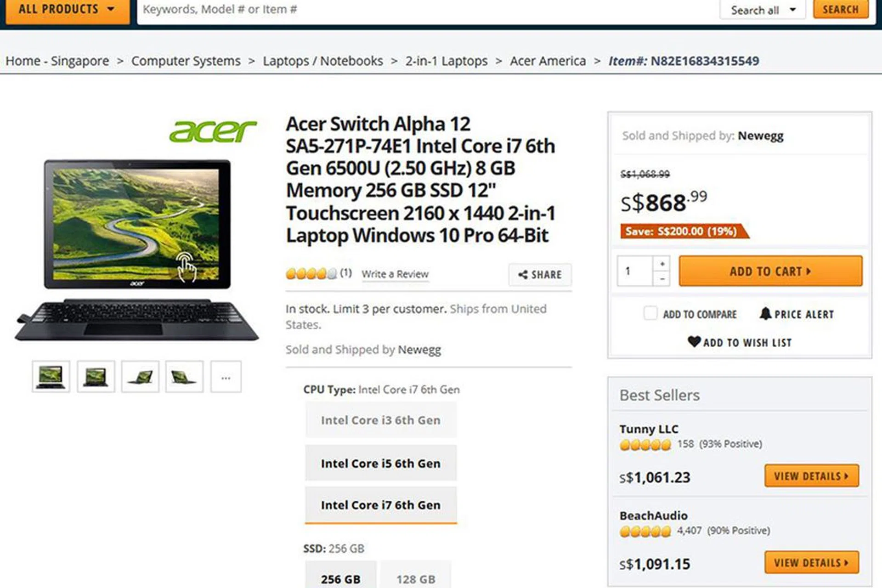Tick the Add to Compare checkbox

(650, 313)
